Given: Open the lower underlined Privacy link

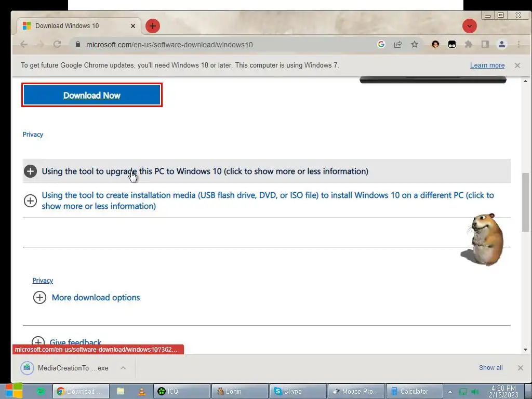Looking at the screenshot, I should pos(43,280).
